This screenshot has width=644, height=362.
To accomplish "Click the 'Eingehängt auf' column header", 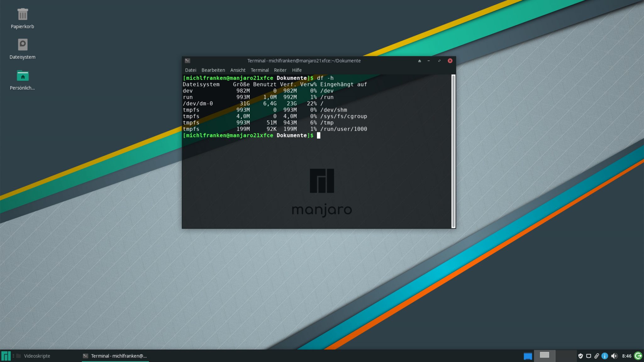I will (344, 84).
